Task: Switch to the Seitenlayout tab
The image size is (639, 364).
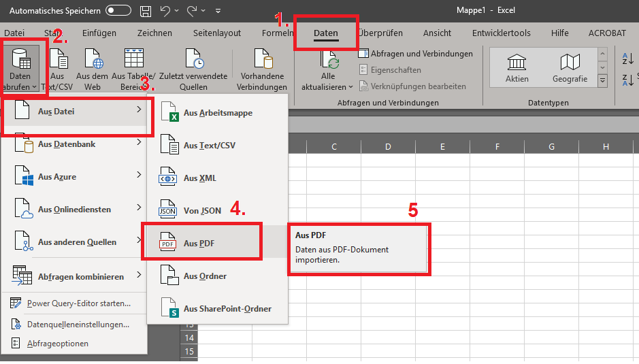Action: (217, 33)
